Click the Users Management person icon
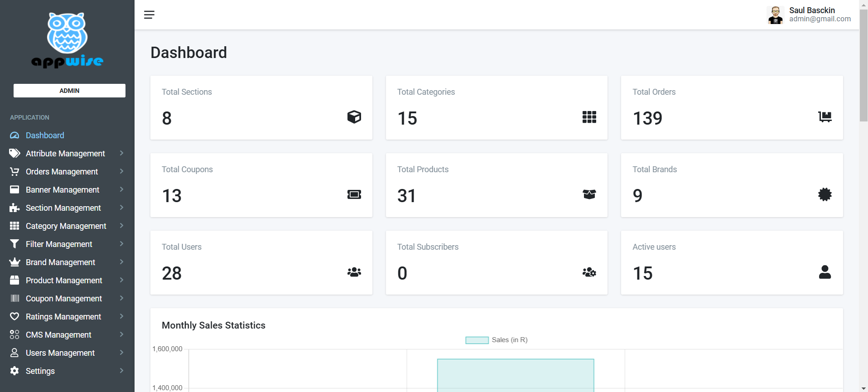The image size is (868, 392). [14, 353]
